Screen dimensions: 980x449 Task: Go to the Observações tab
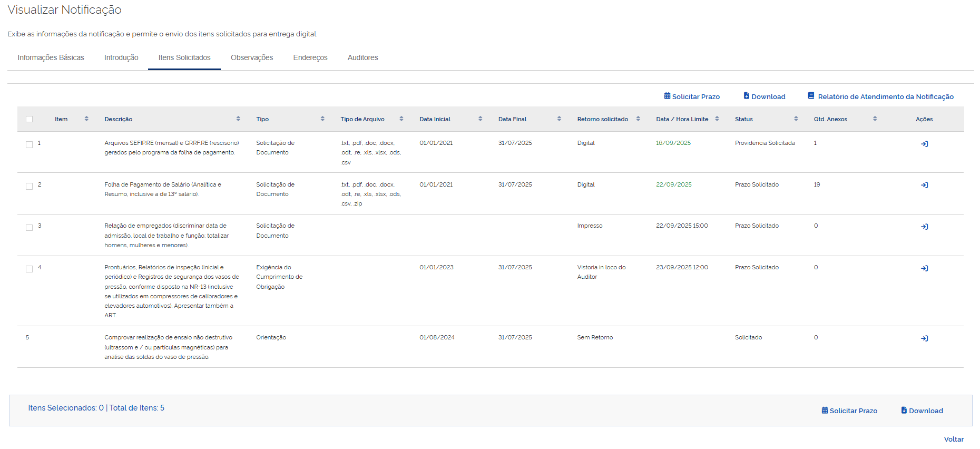point(252,57)
